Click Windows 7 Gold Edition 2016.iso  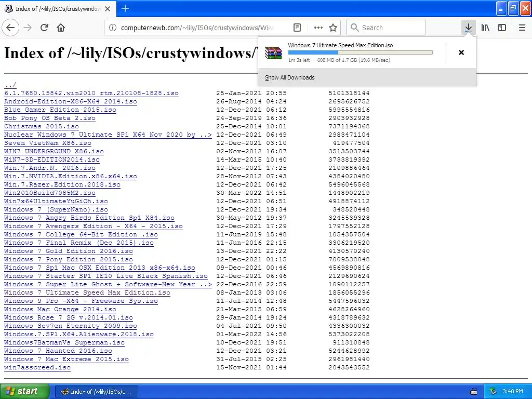click(x=69, y=251)
